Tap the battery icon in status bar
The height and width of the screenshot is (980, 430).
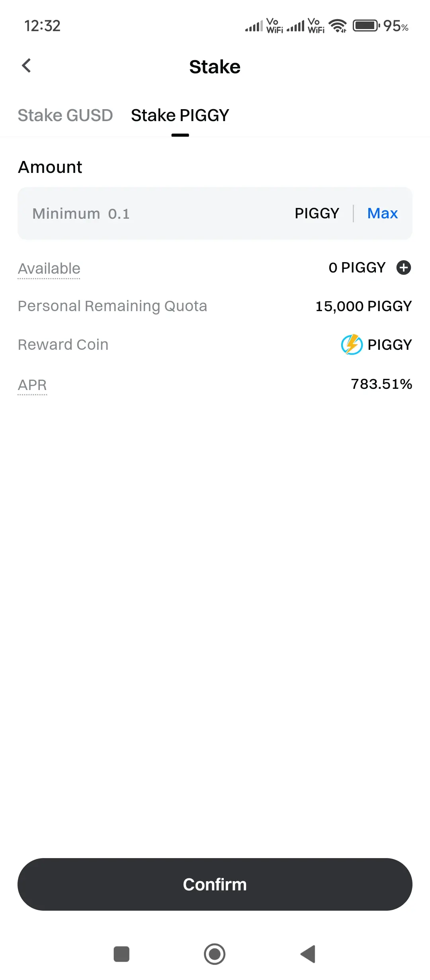click(x=366, y=26)
